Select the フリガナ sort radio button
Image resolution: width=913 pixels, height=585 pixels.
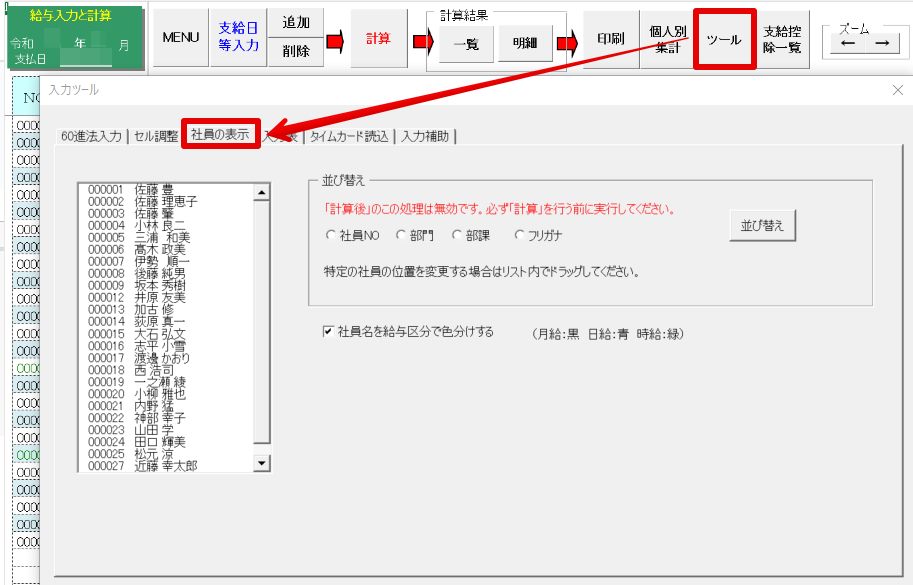click(519, 236)
